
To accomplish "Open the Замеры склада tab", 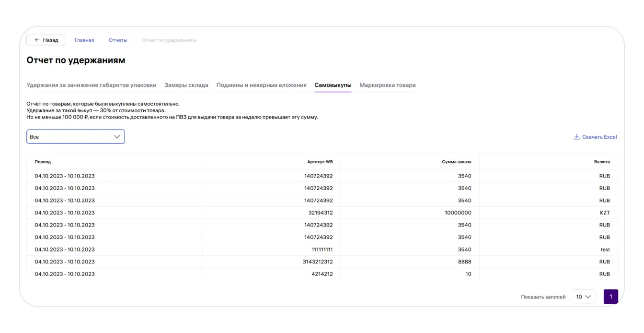I will tap(186, 85).
